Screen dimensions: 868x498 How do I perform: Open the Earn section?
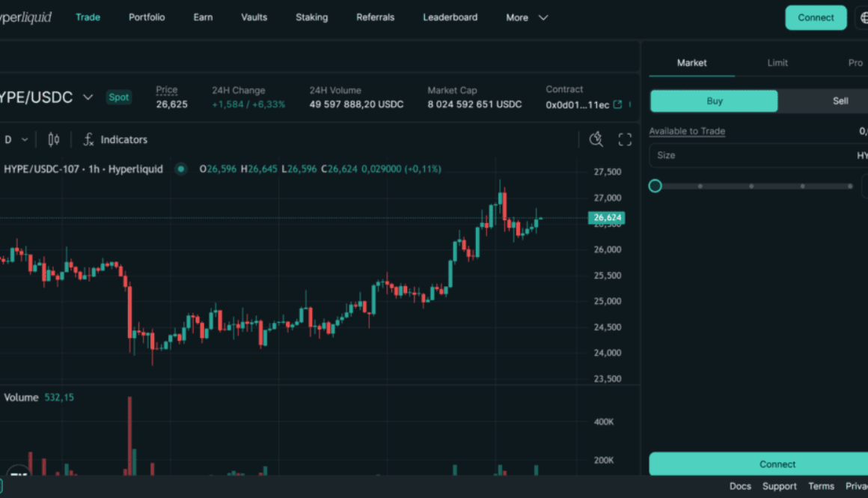203,17
